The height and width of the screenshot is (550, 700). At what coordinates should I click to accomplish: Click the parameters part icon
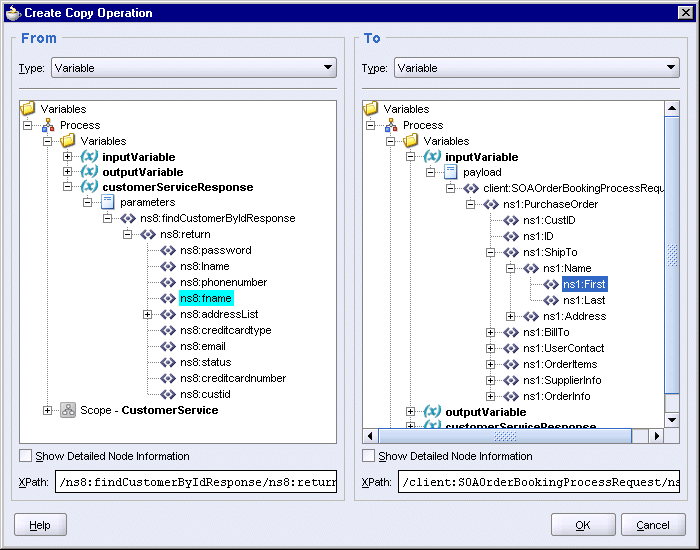pyautogui.click(x=108, y=202)
